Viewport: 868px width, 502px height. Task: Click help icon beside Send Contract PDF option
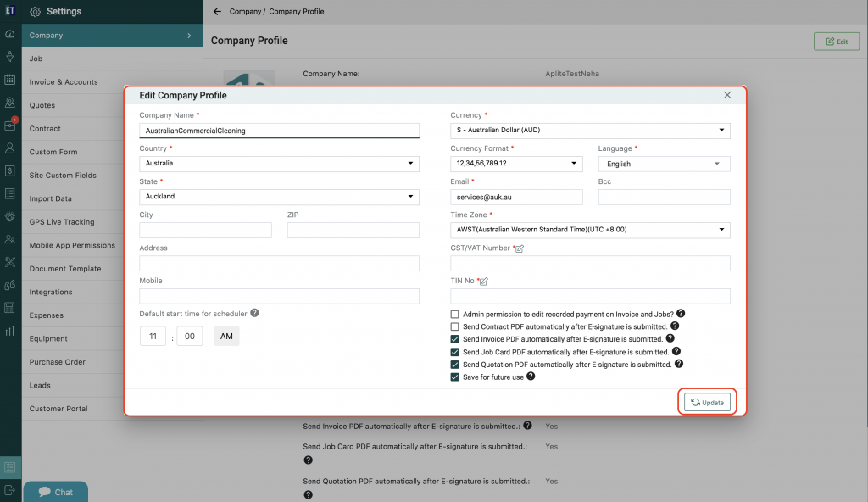675,326
